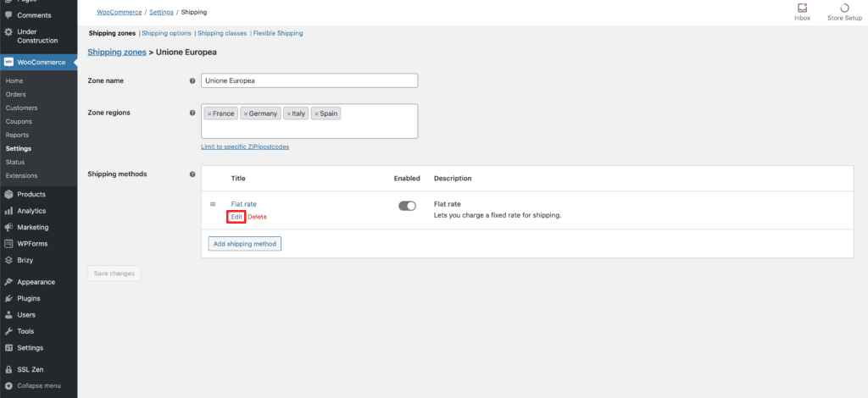Image resolution: width=868 pixels, height=398 pixels.
Task: Edit the Flat rate shipping method
Action: [x=236, y=217]
